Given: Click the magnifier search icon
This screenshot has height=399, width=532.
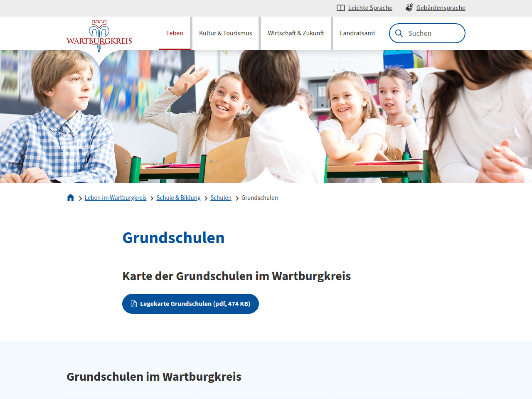Looking at the screenshot, I should (x=399, y=33).
